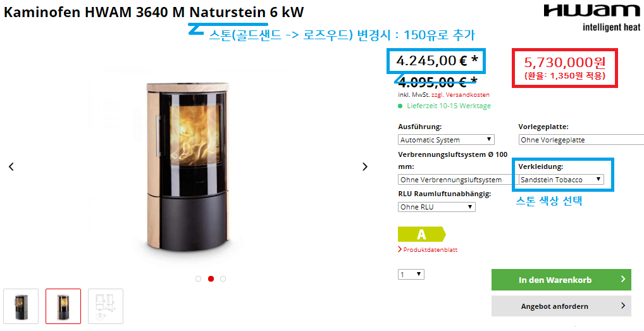Click the HWAM intelligent heat logo
This screenshot has height=331, width=644.
pos(591,18)
